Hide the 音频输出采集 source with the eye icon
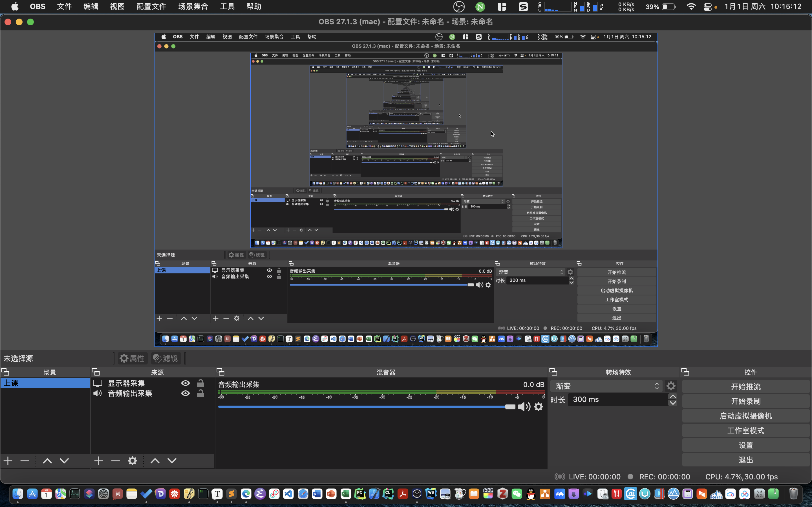 pyautogui.click(x=185, y=393)
